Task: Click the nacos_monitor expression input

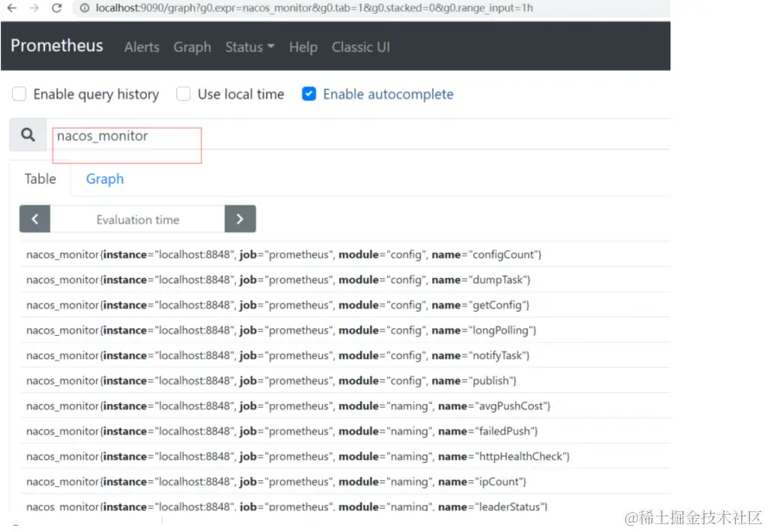Action: point(346,136)
